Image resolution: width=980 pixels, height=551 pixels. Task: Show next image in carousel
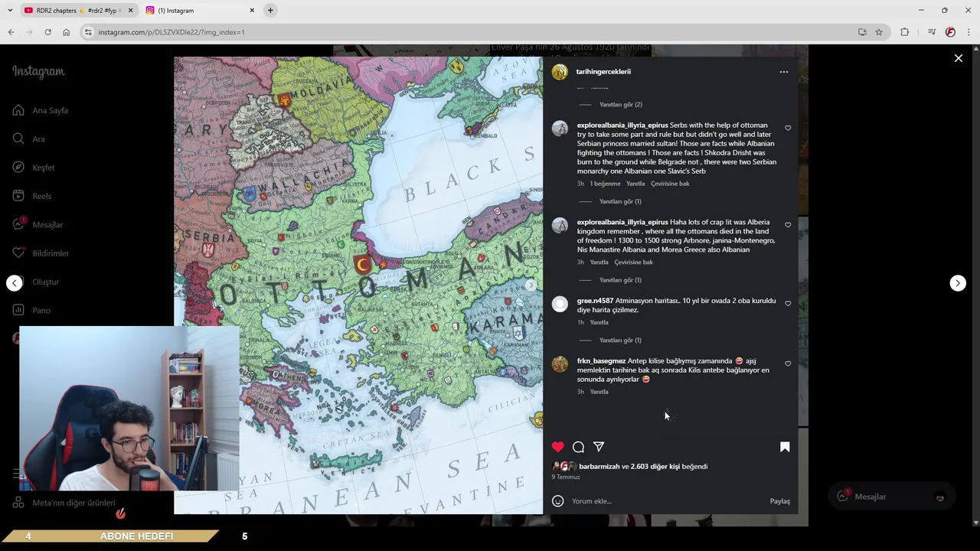coord(530,285)
